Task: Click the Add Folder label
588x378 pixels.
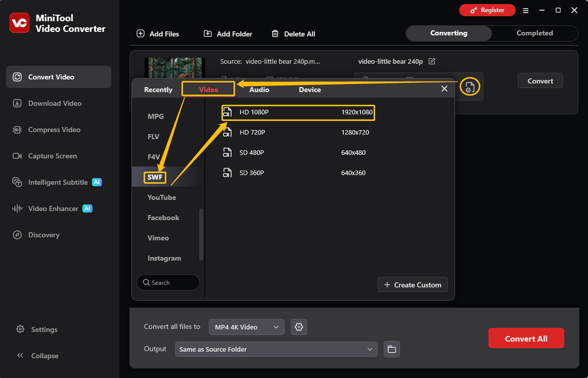Action: [x=235, y=34]
